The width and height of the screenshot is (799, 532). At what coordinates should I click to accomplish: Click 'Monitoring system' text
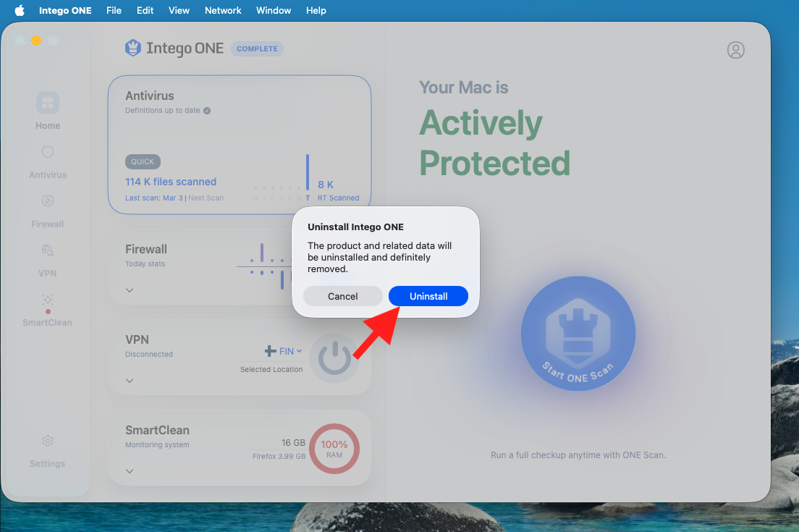[158, 445]
